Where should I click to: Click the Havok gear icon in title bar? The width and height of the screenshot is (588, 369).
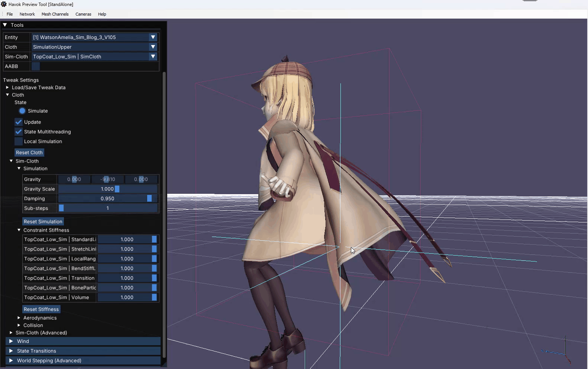point(4,4)
